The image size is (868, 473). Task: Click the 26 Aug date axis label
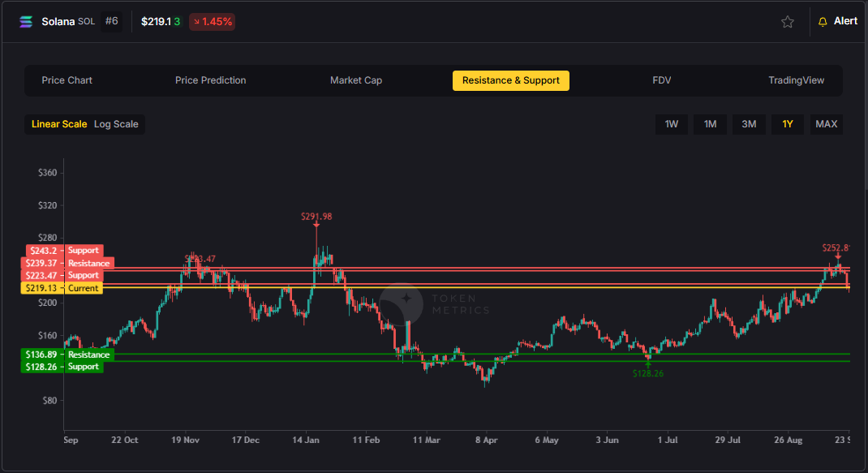point(788,440)
